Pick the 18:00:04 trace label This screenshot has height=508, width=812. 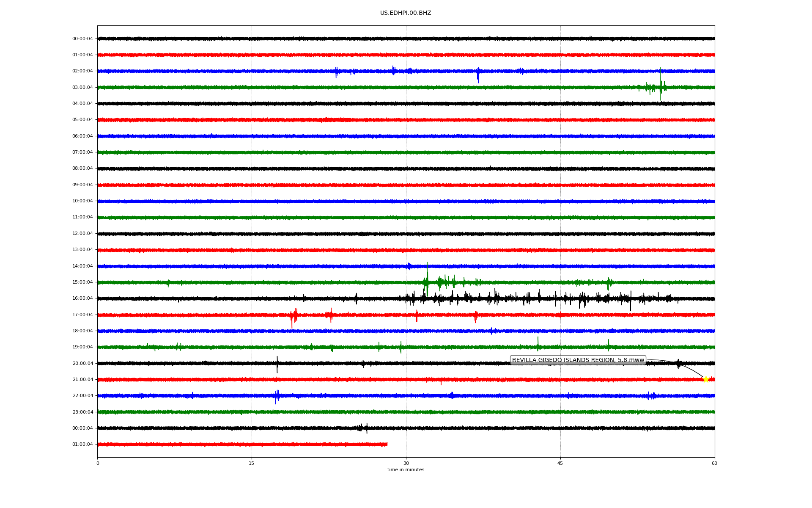pyautogui.click(x=82, y=331)
